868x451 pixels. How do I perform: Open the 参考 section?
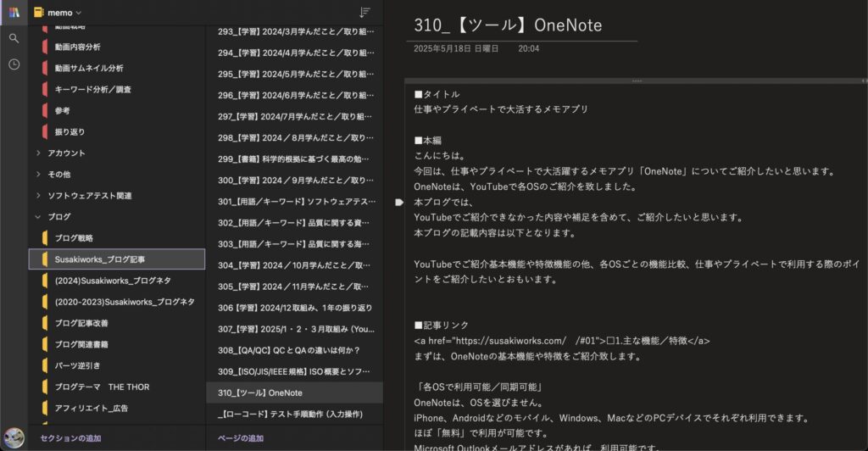pyautogui.click(x=117, y=111)
